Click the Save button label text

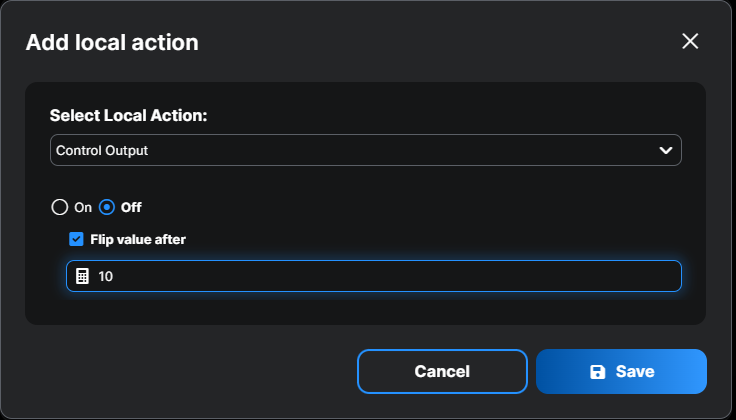click(x=635, y=372)
